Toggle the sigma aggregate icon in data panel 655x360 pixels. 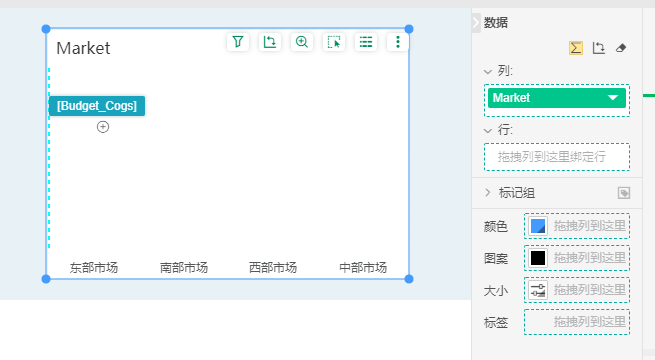pos(576,48)
